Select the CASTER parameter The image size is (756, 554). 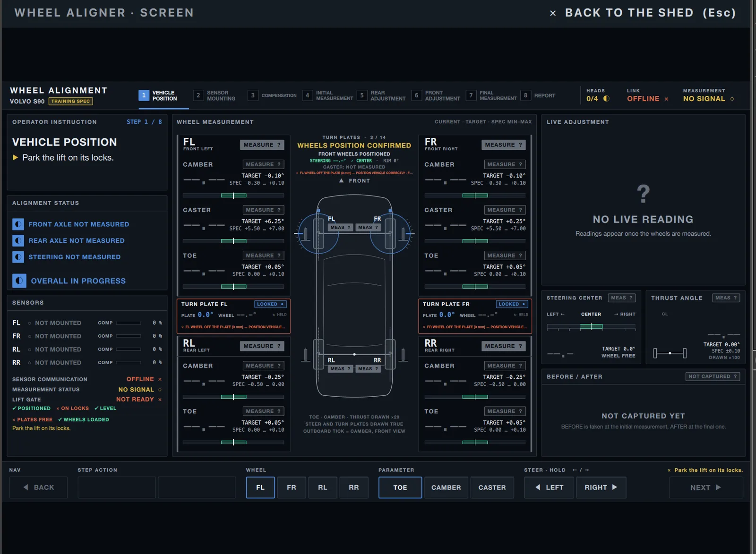[492, 487]
